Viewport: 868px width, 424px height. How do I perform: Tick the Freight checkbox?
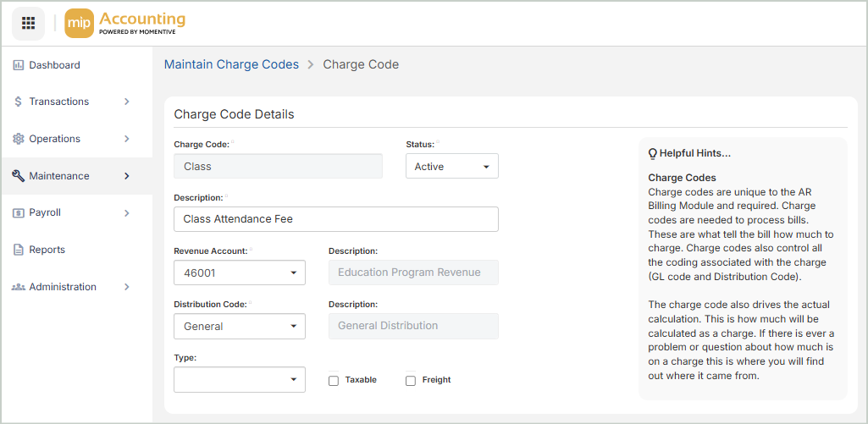click(x=411, y=381)
